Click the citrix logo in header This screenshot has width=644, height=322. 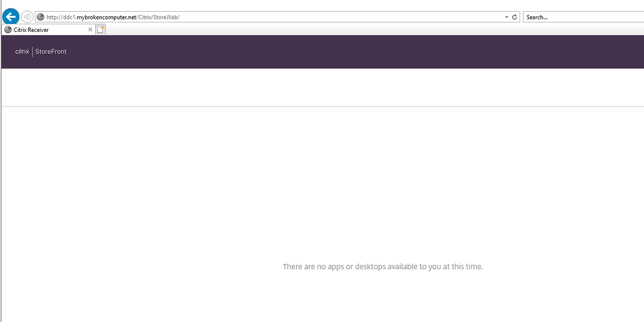[x=22, y=52]
